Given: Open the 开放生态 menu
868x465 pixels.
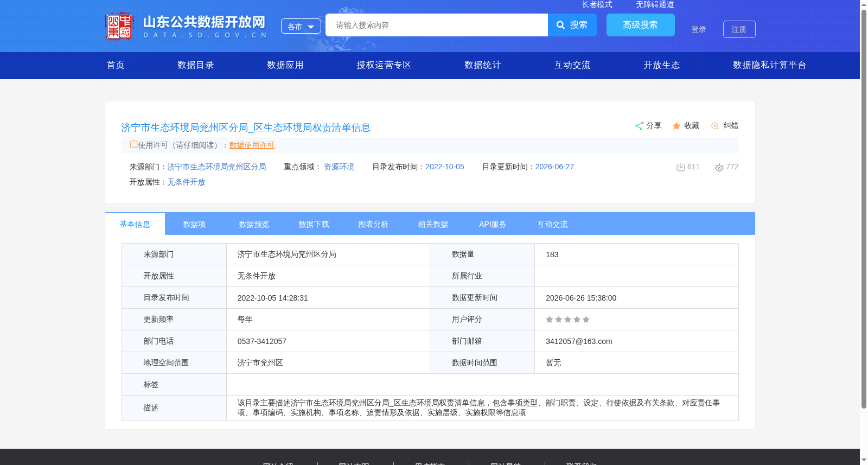Looking at the screenshot, I should [x=662, y=65].
